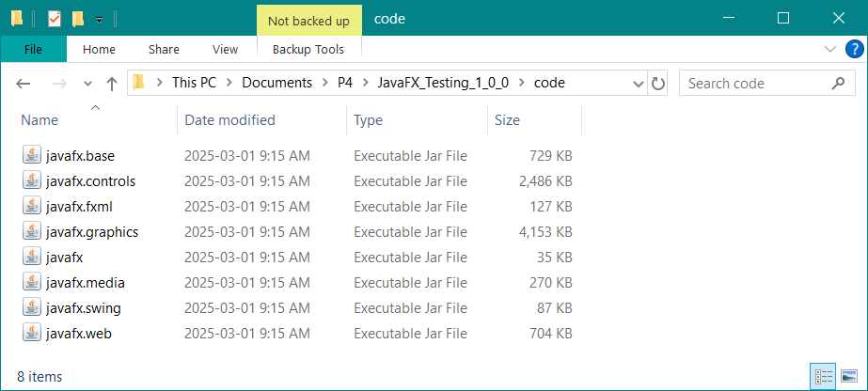Open the Backup Tools tab

pos(308,49)
